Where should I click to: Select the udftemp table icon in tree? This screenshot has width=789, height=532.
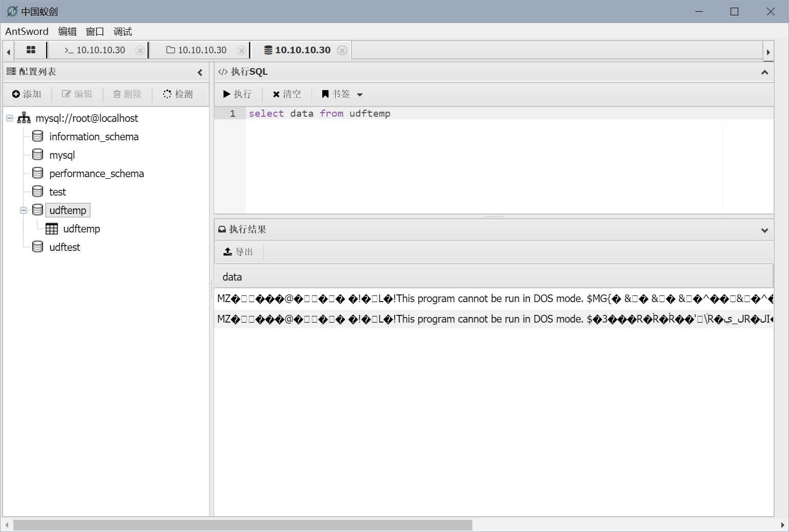tap(52, 229)
